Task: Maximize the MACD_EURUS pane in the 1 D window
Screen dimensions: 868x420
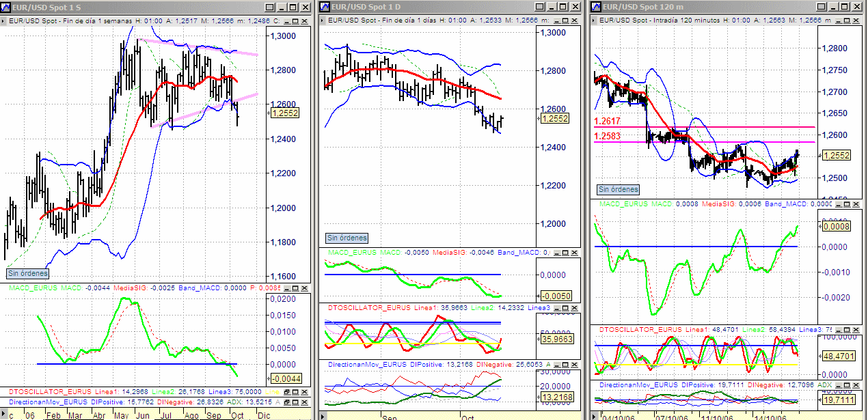Action: (x=565, y=253)
